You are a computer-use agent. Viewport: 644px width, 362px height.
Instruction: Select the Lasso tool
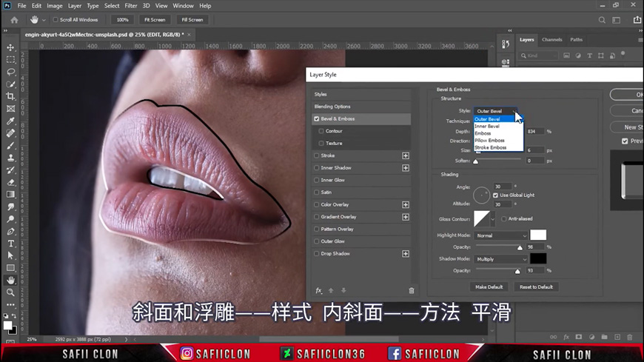point(10,72)
